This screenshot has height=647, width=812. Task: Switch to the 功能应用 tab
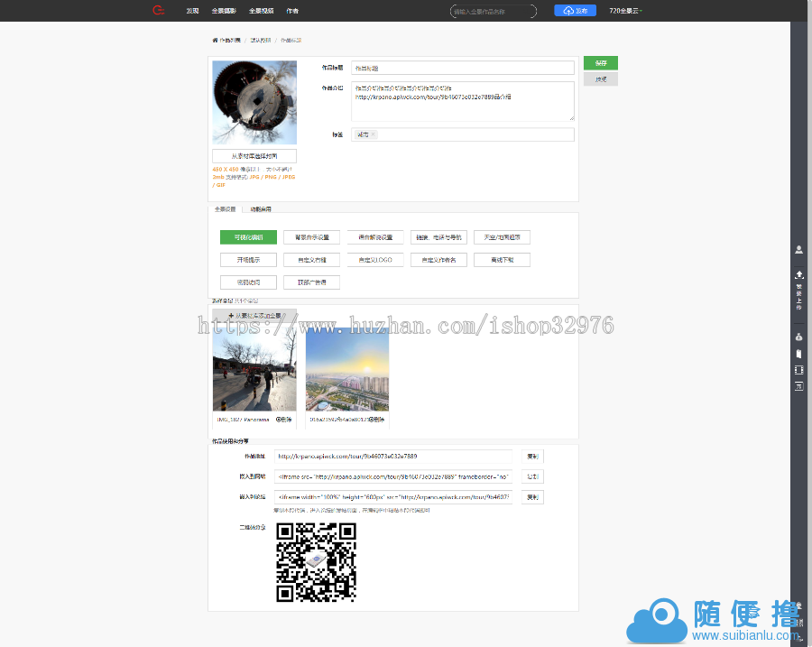[261, 209]
